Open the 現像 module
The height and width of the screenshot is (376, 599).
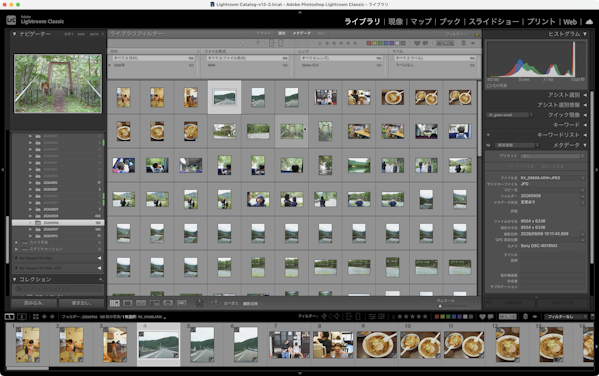pos(395,21)
